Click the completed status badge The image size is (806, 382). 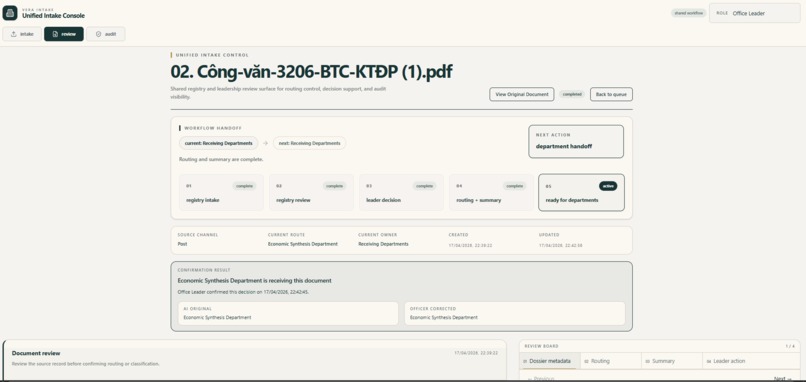[x=572, y=94]
